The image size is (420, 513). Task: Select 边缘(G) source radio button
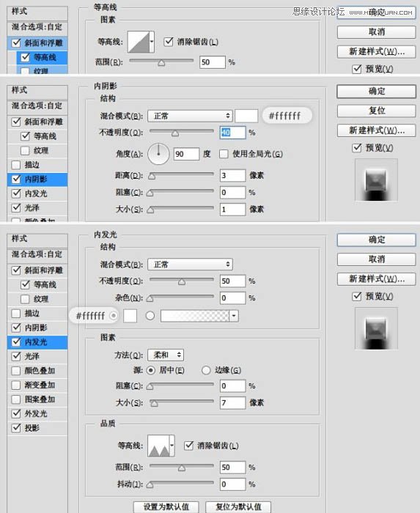[206, 370]
